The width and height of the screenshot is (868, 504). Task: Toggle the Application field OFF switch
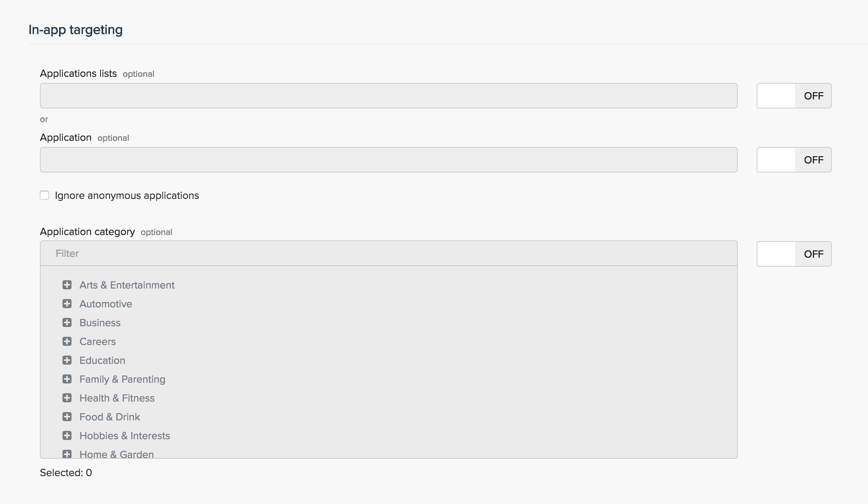[x=794, y=160]
